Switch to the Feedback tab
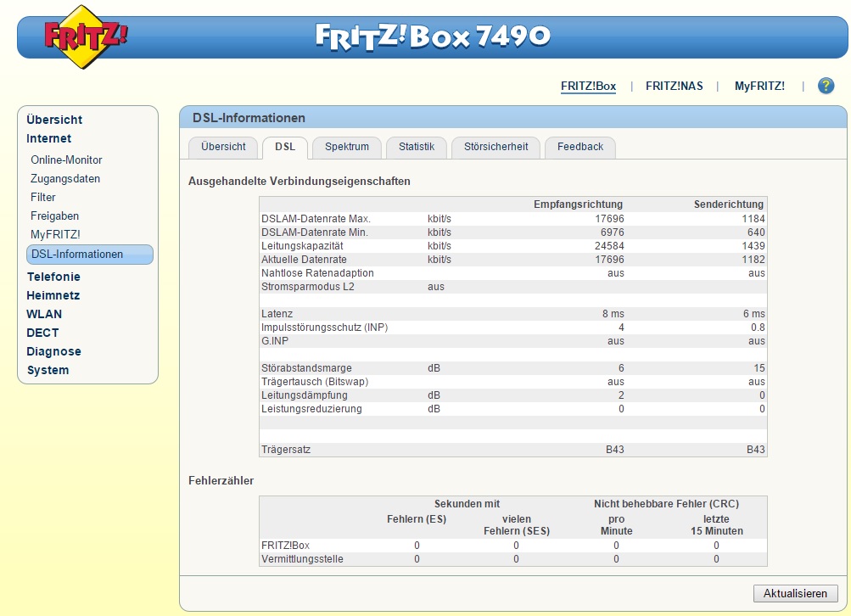 [580, 147]
